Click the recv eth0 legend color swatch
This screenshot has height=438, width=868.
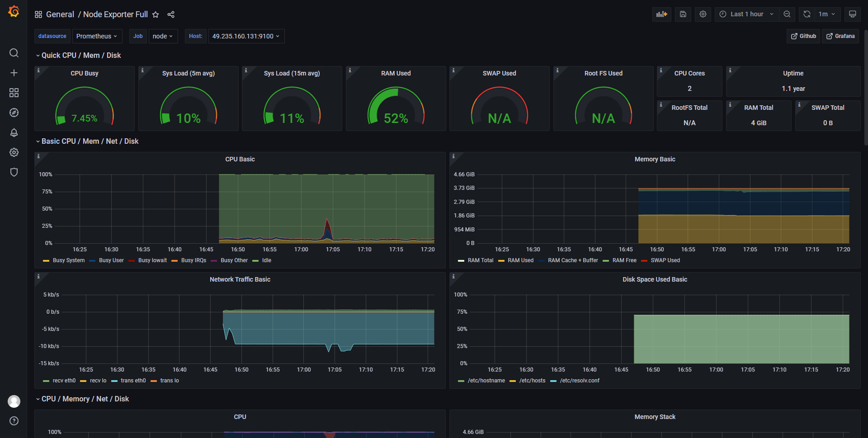[46, 381]
